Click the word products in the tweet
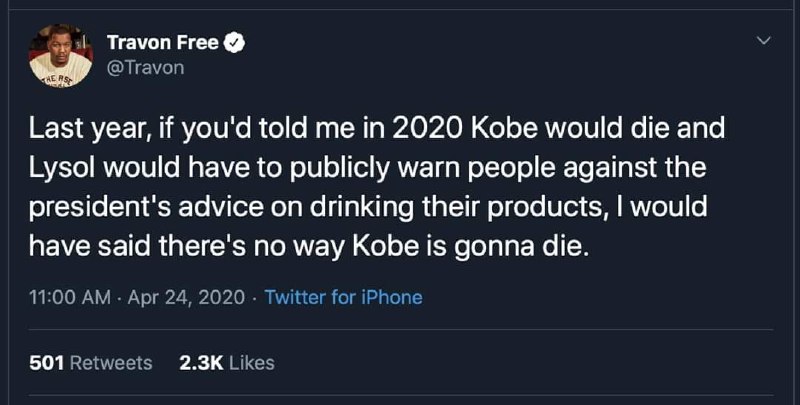 (x=541, y=209)
